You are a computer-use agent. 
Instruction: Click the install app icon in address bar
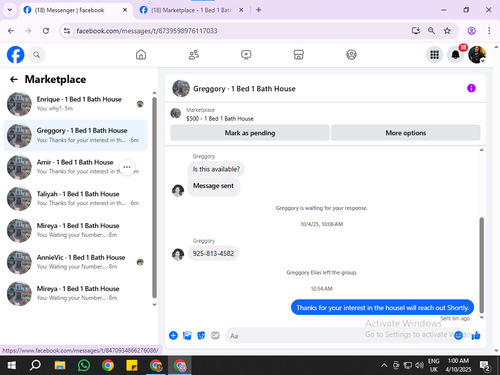(415, 31)
